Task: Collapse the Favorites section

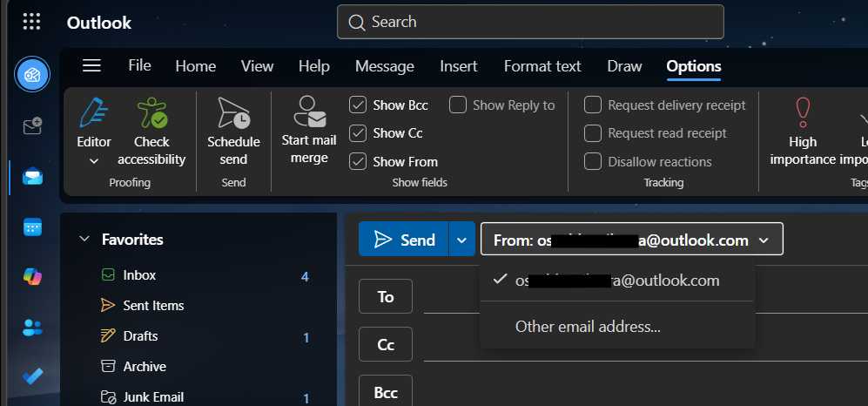Action: tap(84, 240)
